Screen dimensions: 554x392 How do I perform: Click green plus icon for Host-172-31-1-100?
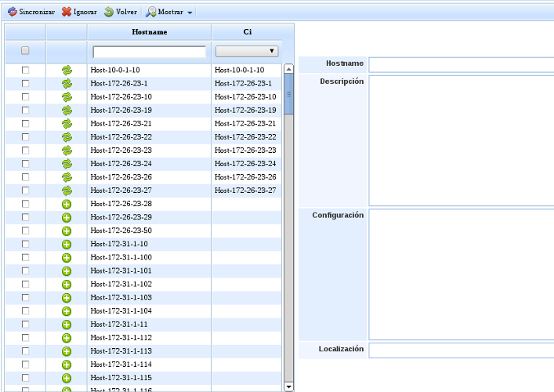coord(67,257)
